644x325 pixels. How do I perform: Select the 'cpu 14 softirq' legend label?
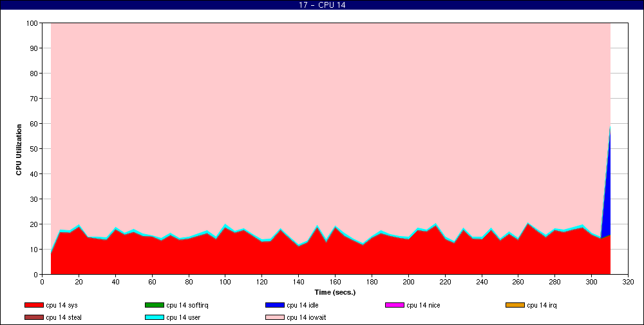[x=187, y=305]
